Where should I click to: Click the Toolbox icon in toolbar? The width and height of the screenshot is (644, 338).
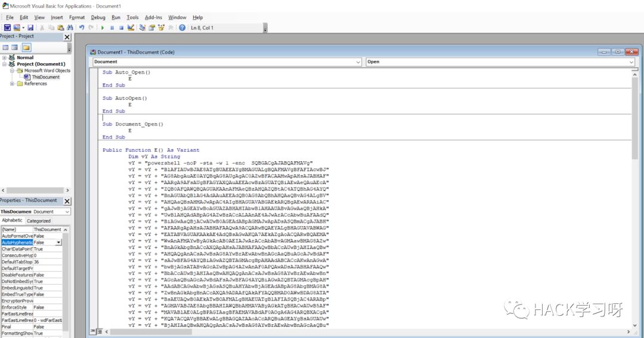pos(171,27)
